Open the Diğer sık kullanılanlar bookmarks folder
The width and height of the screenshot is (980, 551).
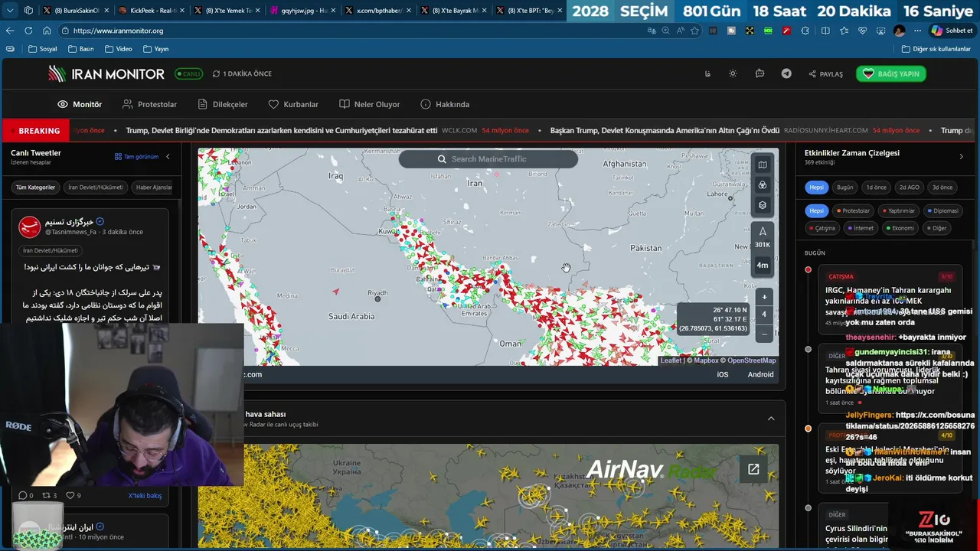point(936,49)
